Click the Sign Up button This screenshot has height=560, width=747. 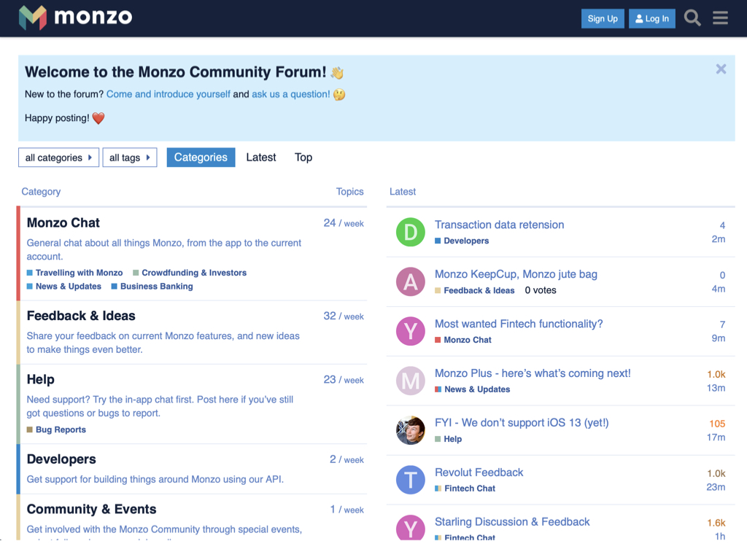pyautogui.click(x=603, y=17)
